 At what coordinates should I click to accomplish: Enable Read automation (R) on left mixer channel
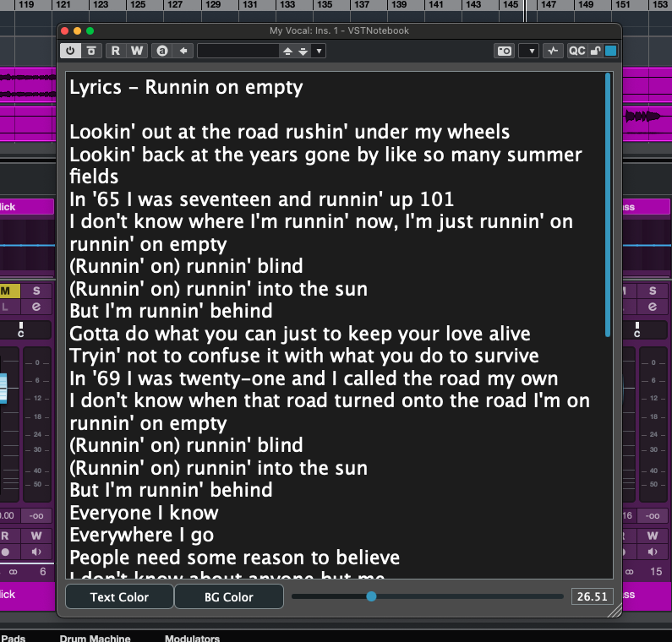(8, 536)
